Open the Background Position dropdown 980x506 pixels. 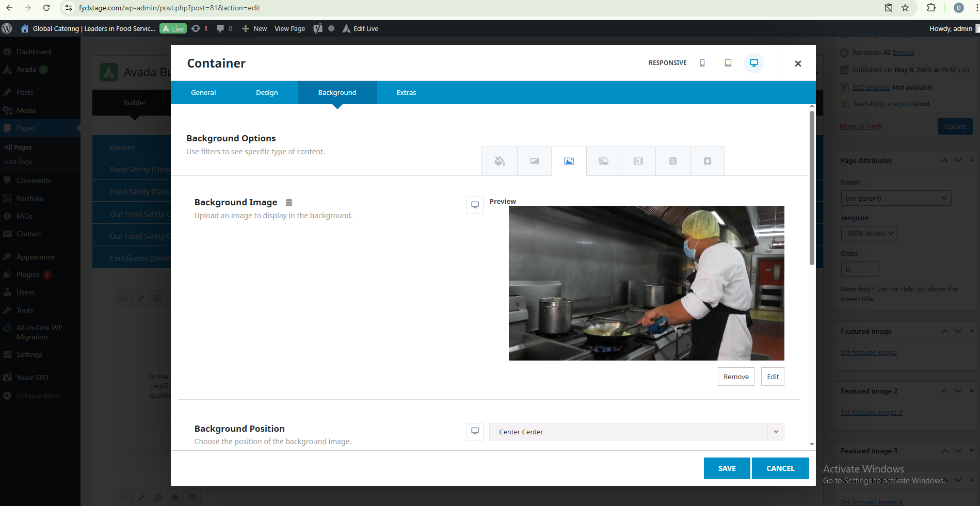click(636, 432)
